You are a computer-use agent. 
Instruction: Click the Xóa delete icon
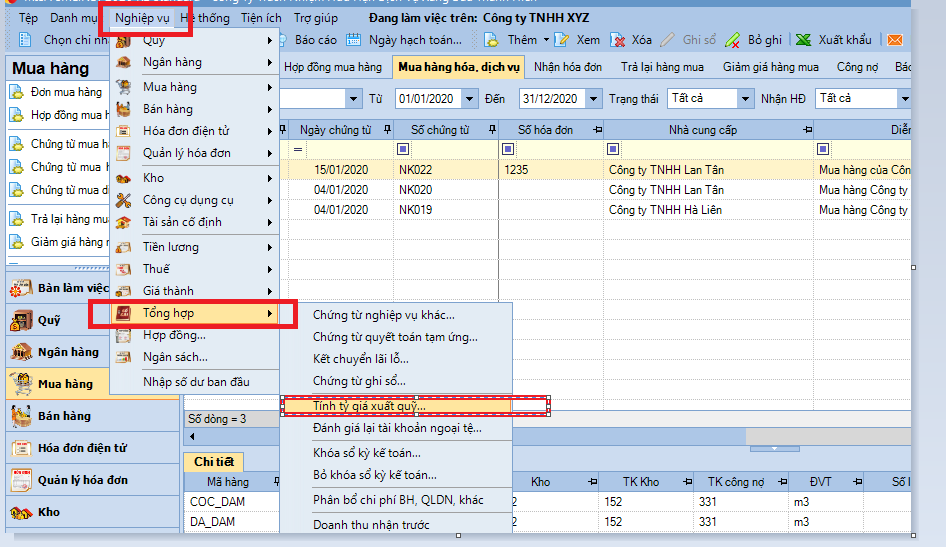(x=618, y=40)
